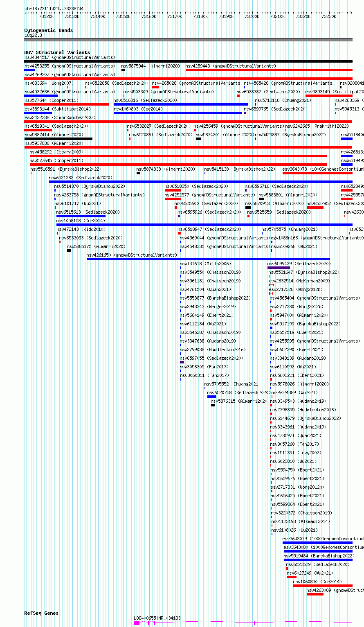Select nsv6599439 (Sedlazeck2020) variant
This screenshot has height=627, width=364.
299,264
